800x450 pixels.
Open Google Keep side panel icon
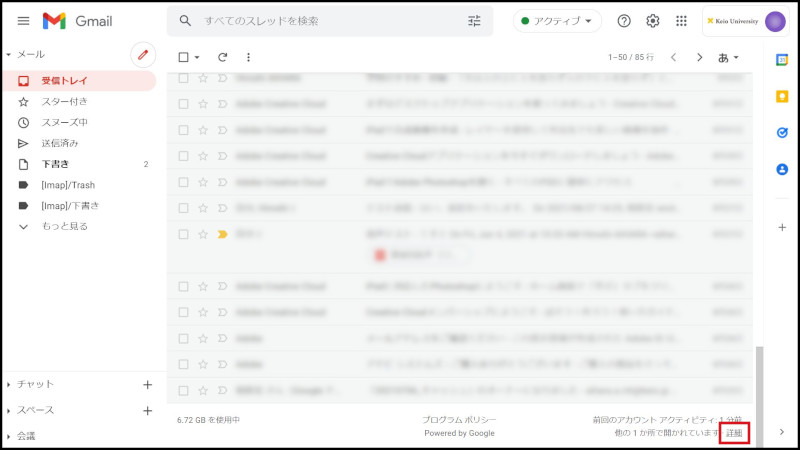coord(782,96)
